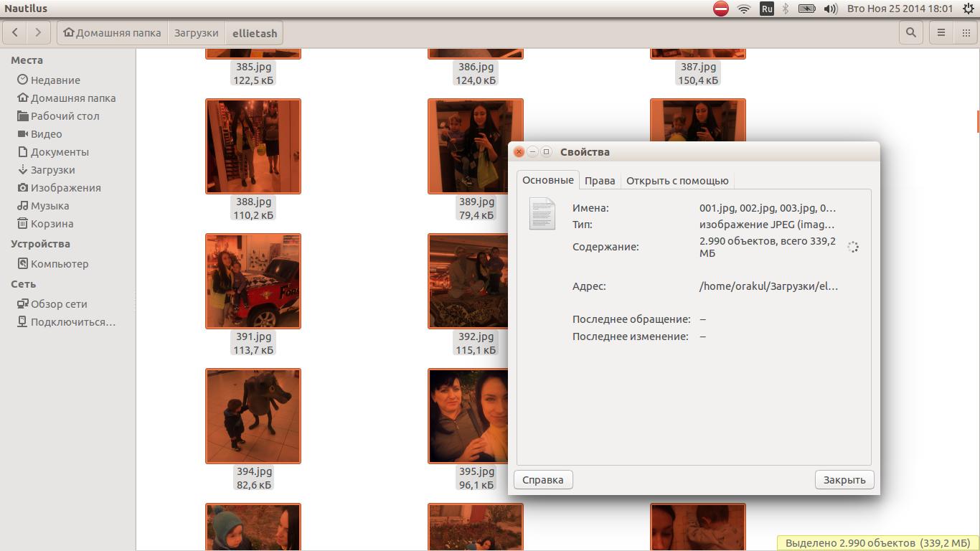This screenshot has width=980, height=551.
Task: Select thumbnail 388.jpg
Action: (253, 146)
